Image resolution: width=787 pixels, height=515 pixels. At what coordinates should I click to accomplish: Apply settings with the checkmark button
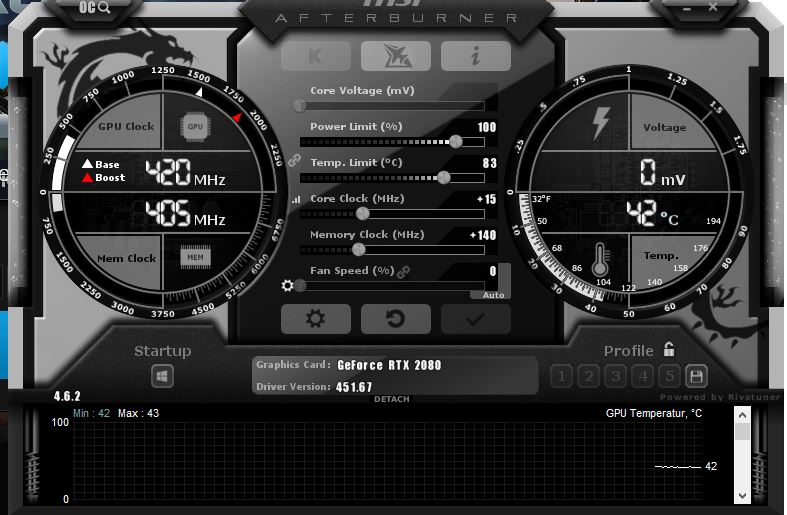click(x=476, y=319)
